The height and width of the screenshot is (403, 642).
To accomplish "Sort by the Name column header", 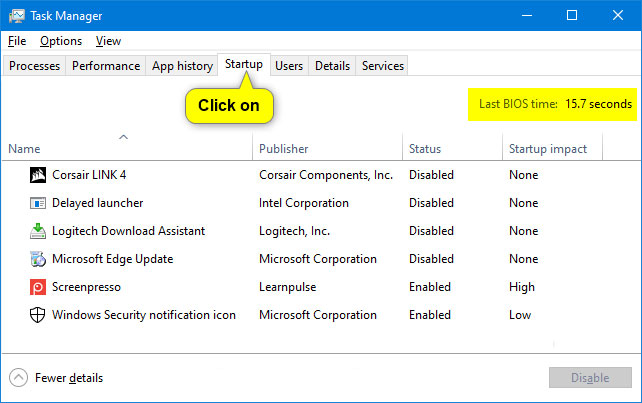I will 127,147.
